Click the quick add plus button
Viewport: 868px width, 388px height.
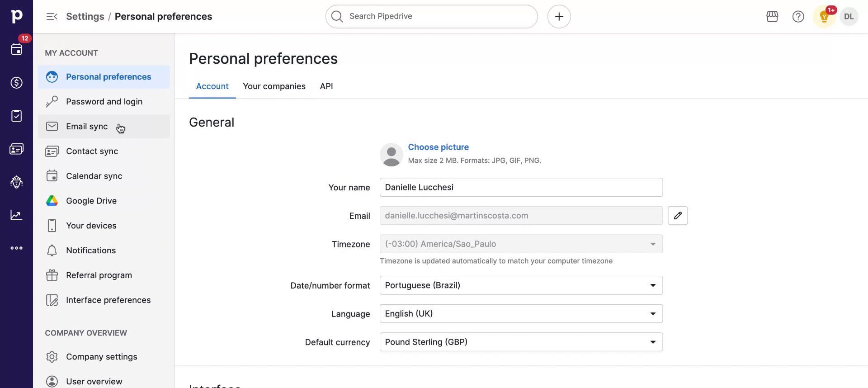pyautogui.click(x=559, y=17)
